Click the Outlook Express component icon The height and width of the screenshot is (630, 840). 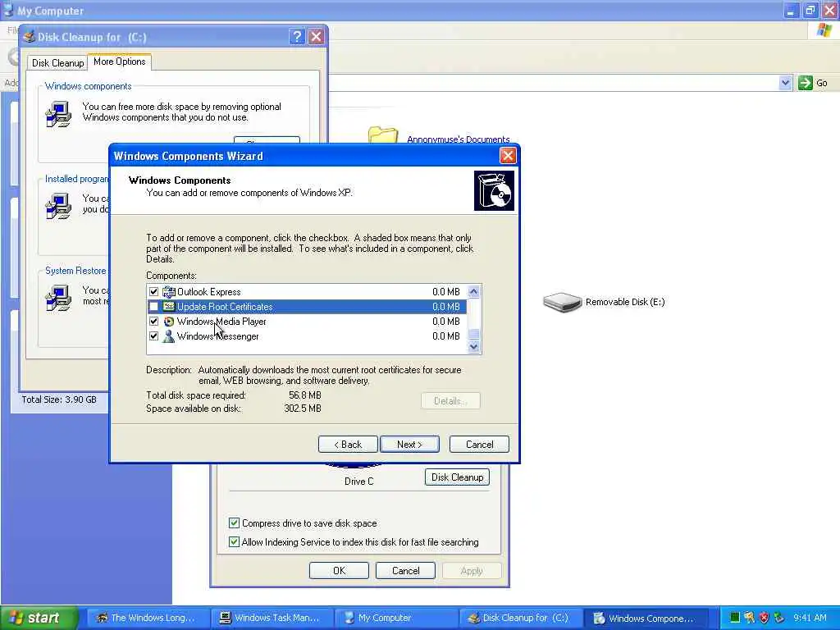(x=169, y=292)
